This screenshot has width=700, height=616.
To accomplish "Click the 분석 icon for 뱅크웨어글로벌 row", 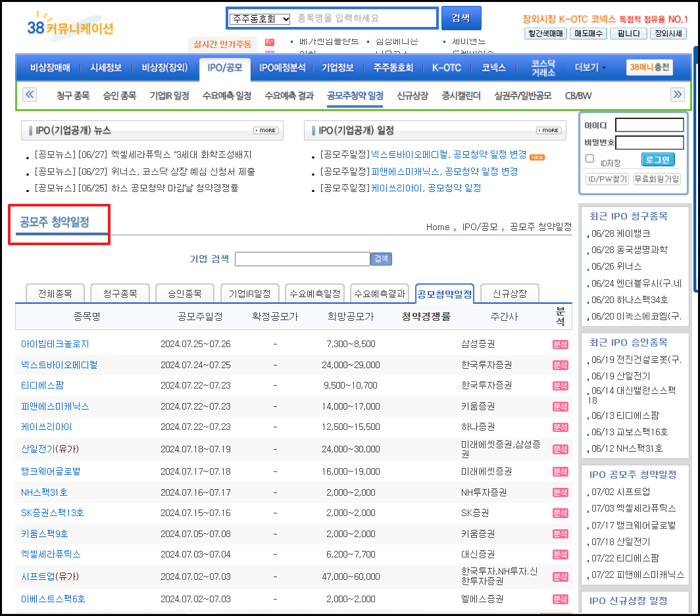I will coord(561,472).
